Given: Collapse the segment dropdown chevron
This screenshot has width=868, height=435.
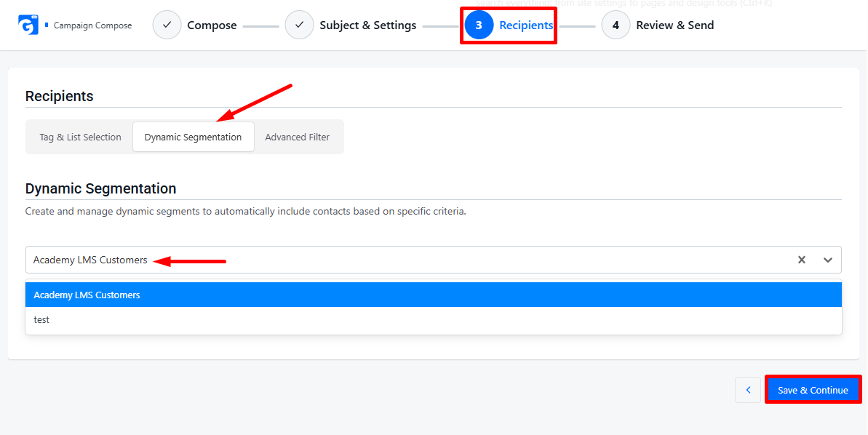Looking at the screenshot, I should (x=828, y=260).
